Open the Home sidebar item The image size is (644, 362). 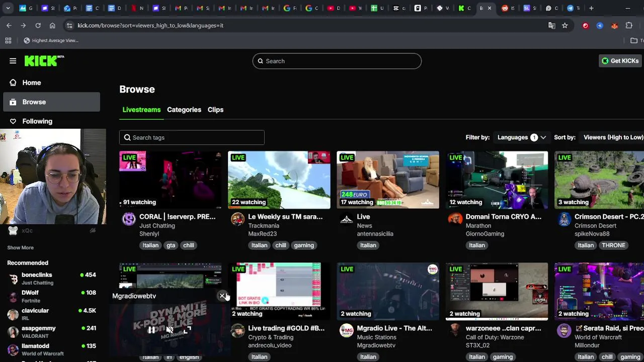pos(51,82)
